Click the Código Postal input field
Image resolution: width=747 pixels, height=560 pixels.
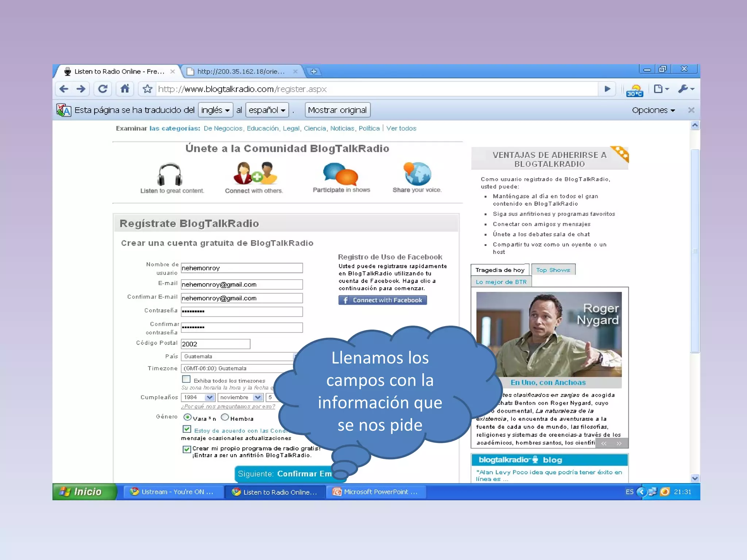coord(215,344)
